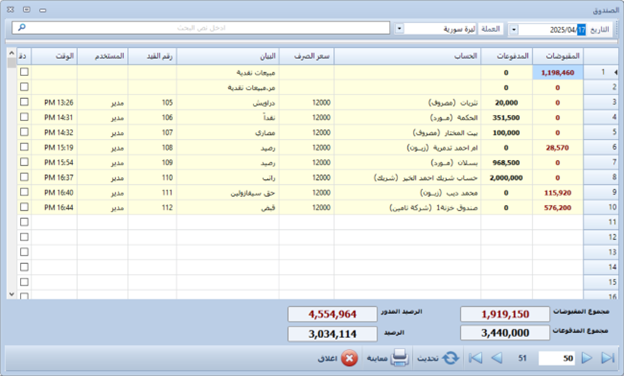Click the search text input field
This screenshot has height=376, width=624.
pos(201,27)
